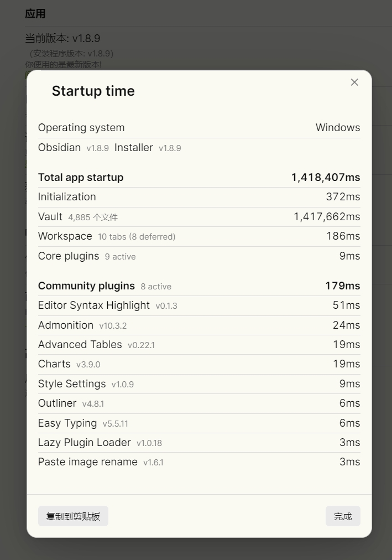The image size is (392, 560).
Task: Click the Community plugins heading
Action: tap(86, 286)
